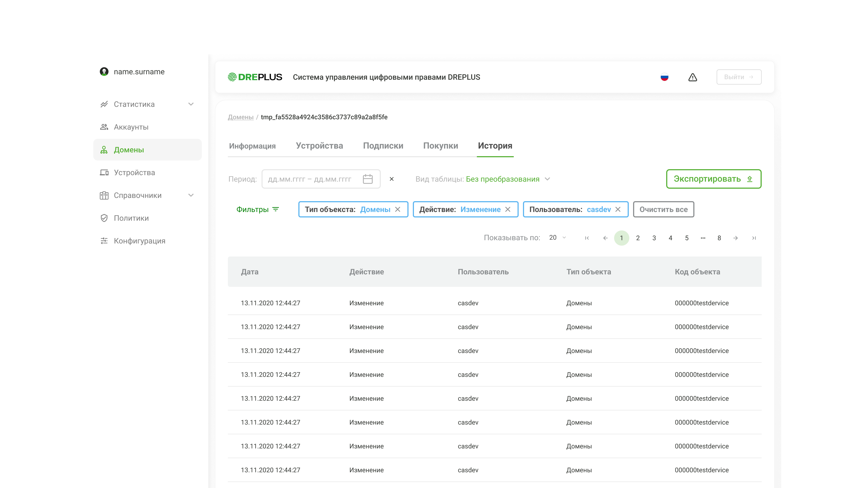The width and height of the screenshot is (868, 488).
Task: Click the pagination ellipsis
Action: pyautogui.click(x=703, y=238)
